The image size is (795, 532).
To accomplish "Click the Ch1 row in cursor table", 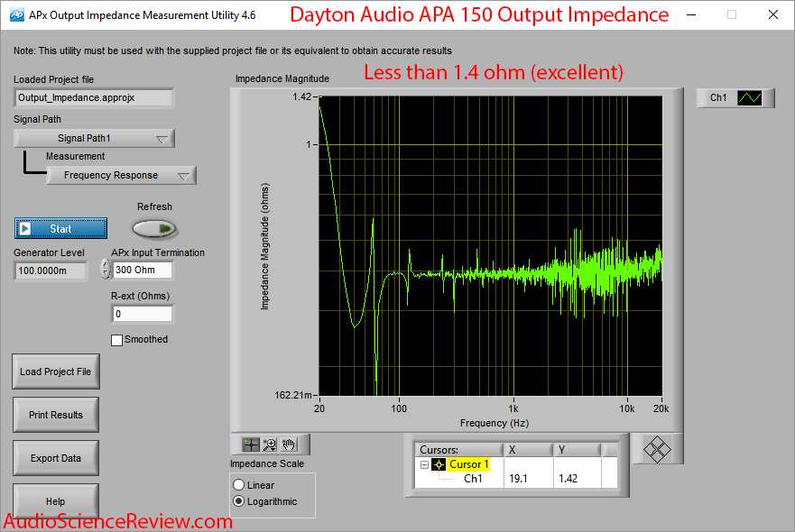I will (x=516, y=478).
